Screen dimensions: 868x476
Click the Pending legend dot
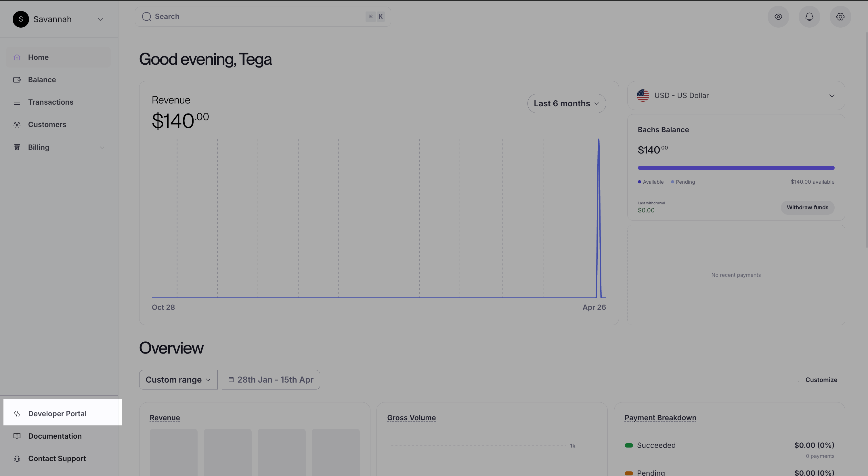(x=672, y=182)
